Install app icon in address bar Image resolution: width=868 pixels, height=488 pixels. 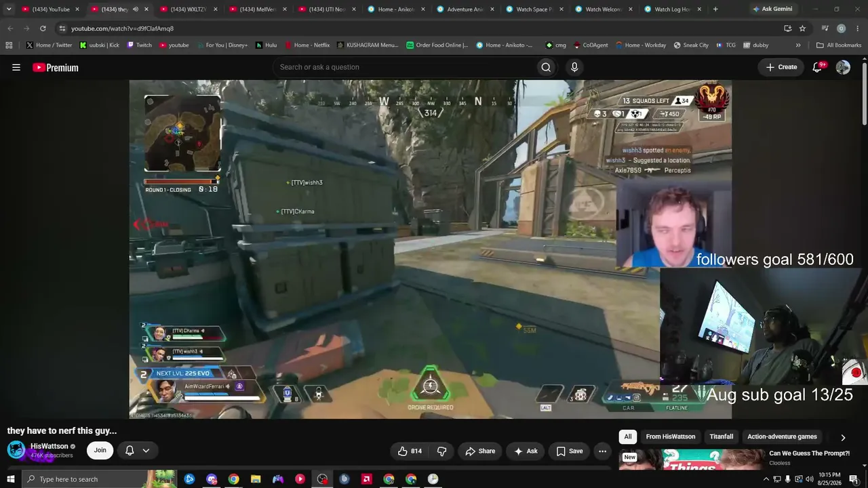787,28
